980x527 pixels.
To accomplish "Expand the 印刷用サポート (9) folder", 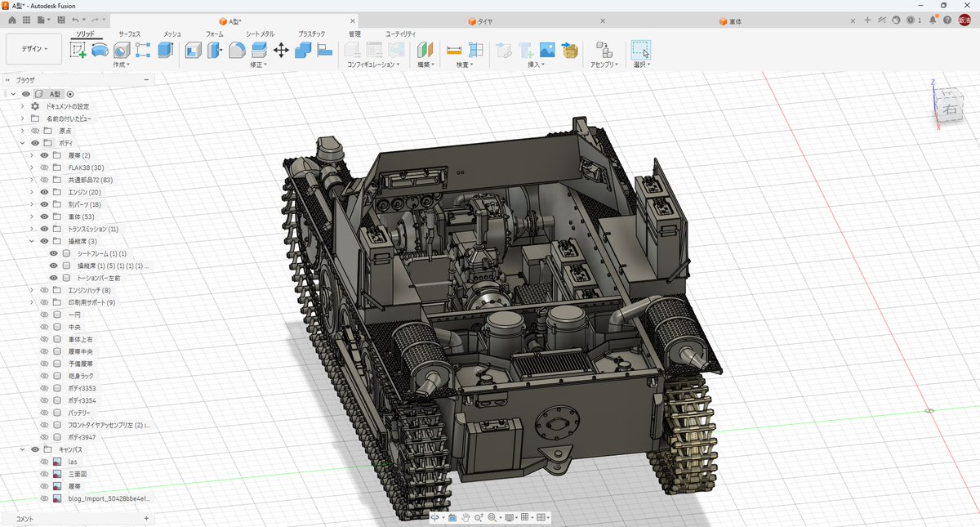I will [x=32, y=302].
